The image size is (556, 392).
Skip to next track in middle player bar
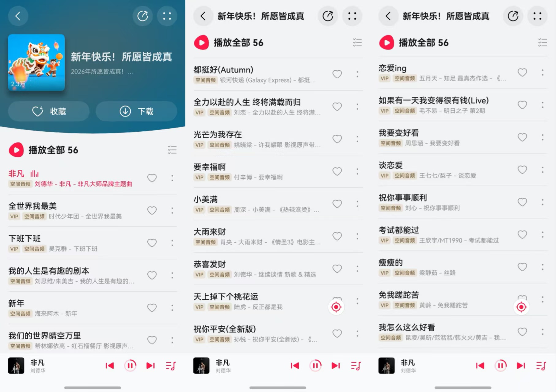[336, 366]
